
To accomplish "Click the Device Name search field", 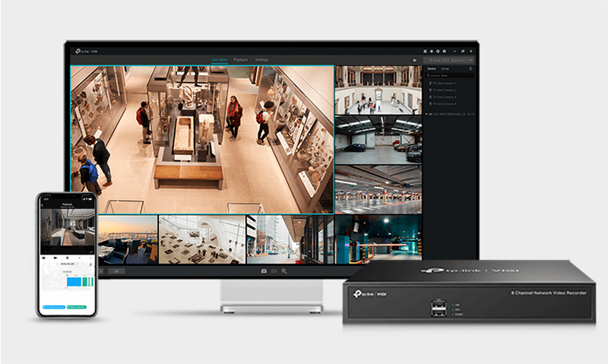I will [x=450, y=75].
